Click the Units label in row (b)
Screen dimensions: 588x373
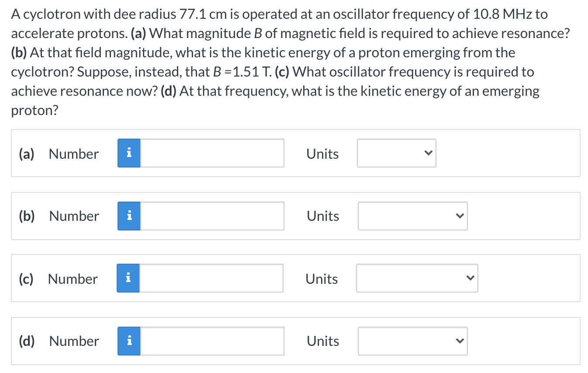[322, 216]
